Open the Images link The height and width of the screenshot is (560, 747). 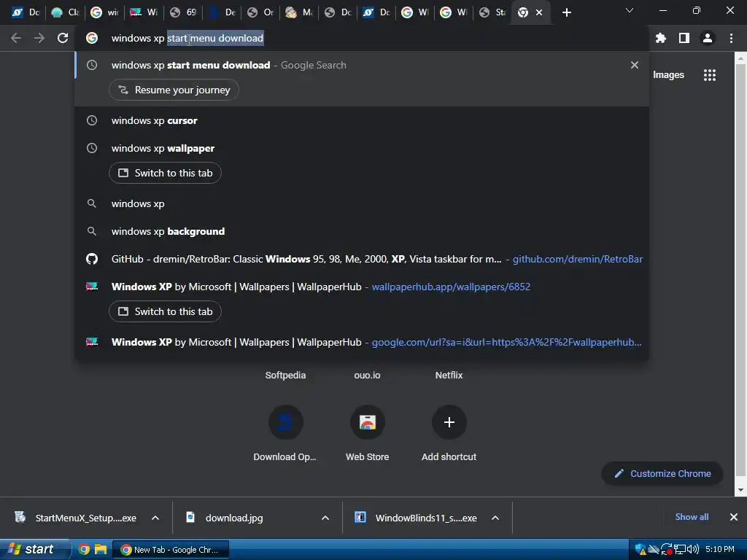coord(668,75)
